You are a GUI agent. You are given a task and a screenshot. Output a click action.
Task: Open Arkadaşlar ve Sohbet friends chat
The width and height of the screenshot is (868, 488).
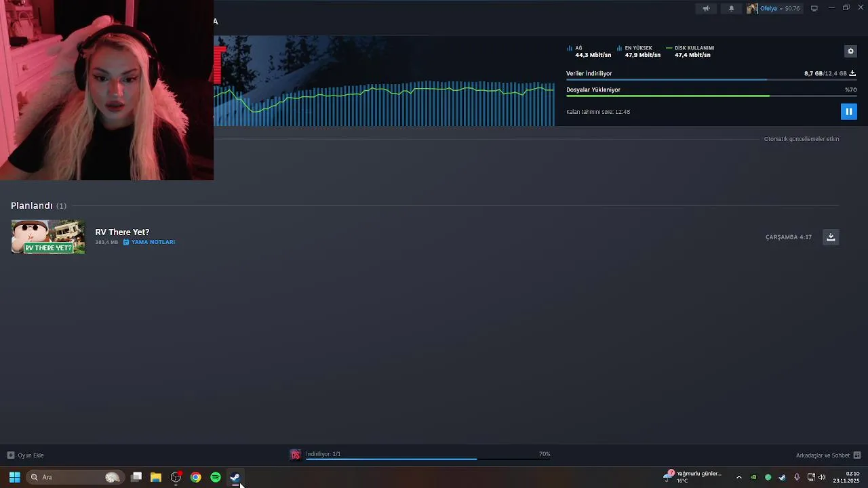[x=828, y=455]
